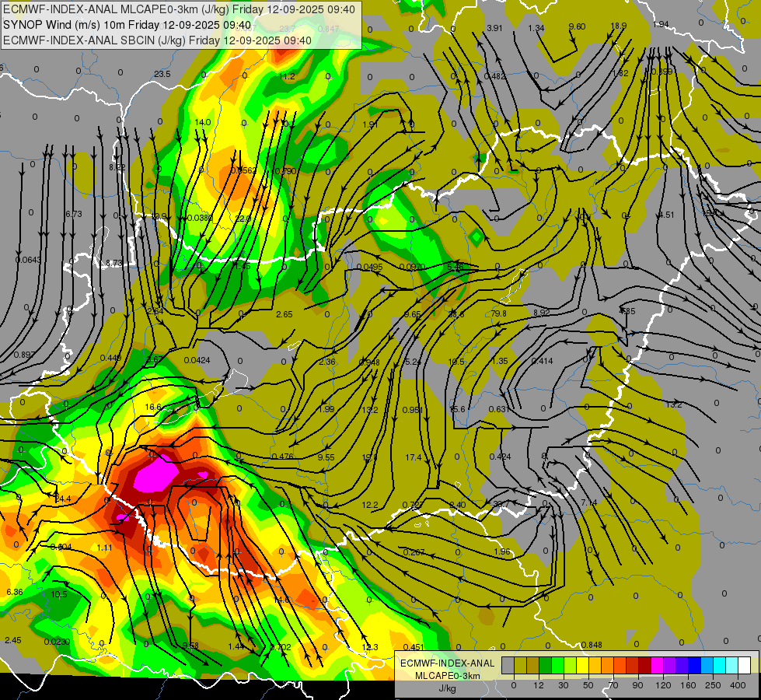
Task: Click the cyan swatch above 250
Action: click(720, 665)
